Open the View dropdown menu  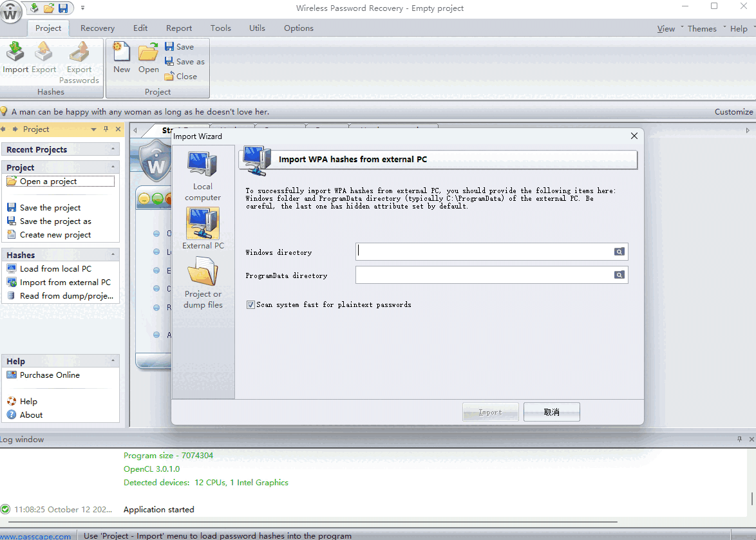click(x=666, y=28)
